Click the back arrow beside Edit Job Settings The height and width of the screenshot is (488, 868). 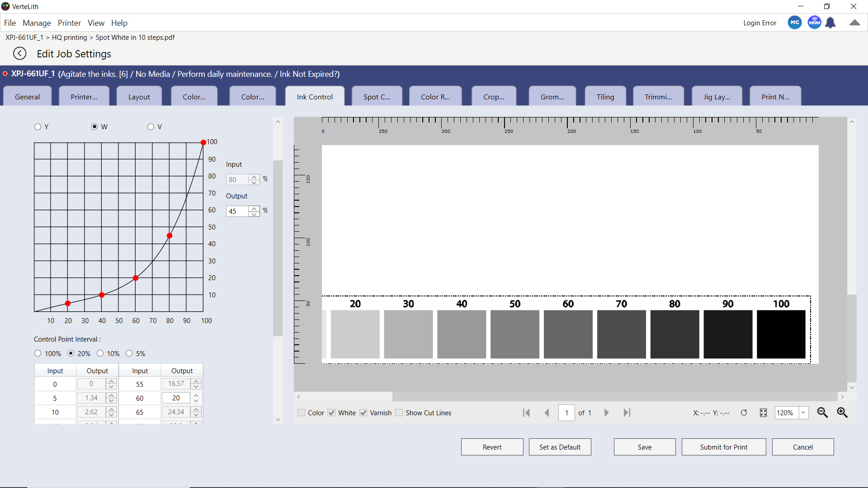click(x=19, y=53)
